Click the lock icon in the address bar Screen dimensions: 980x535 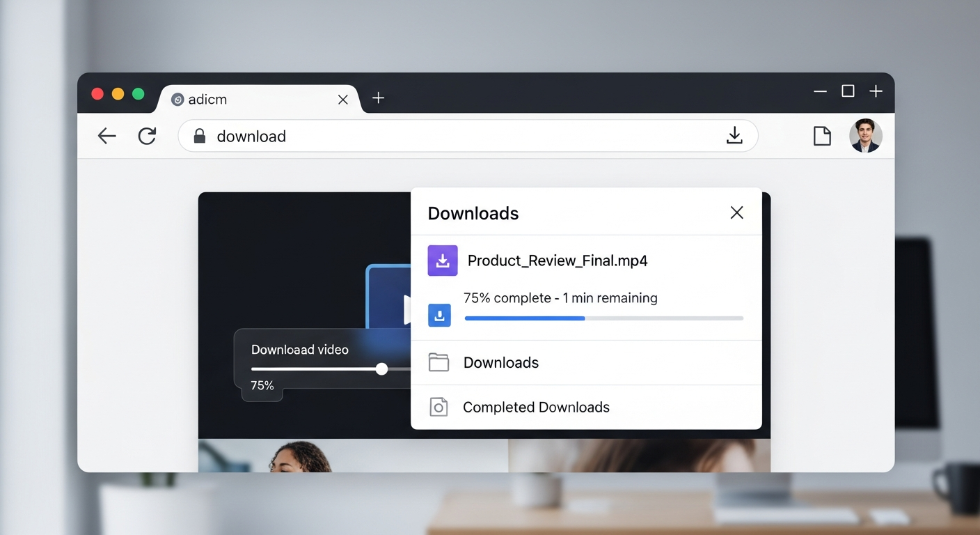[x=200, y=136]
